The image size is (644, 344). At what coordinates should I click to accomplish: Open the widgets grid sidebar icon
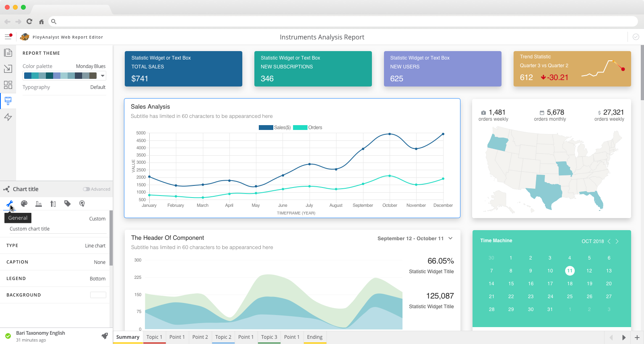[x=8, y=85]
